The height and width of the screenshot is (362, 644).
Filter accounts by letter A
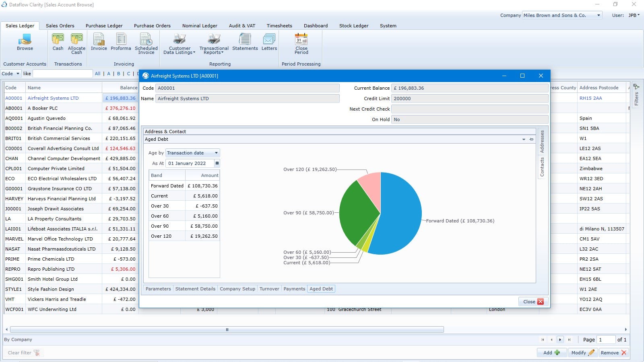coord(109,74)
